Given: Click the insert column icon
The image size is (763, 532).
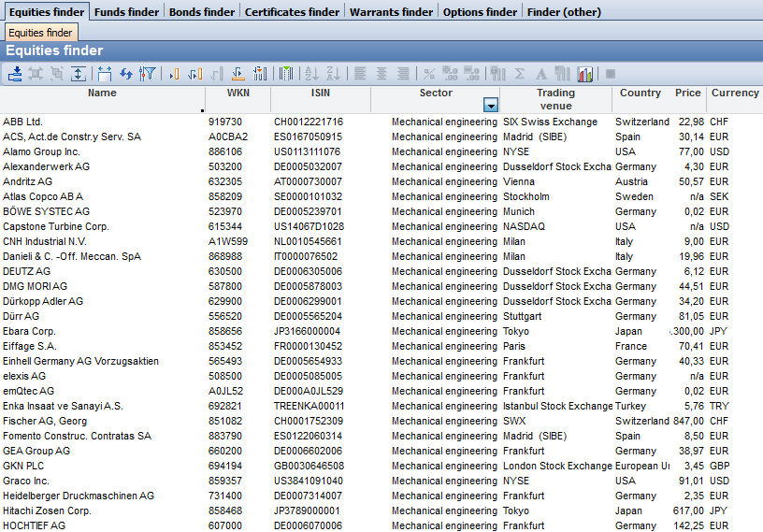Looking at the screenshot, I should pyautogui.click(x=174, y=74).
